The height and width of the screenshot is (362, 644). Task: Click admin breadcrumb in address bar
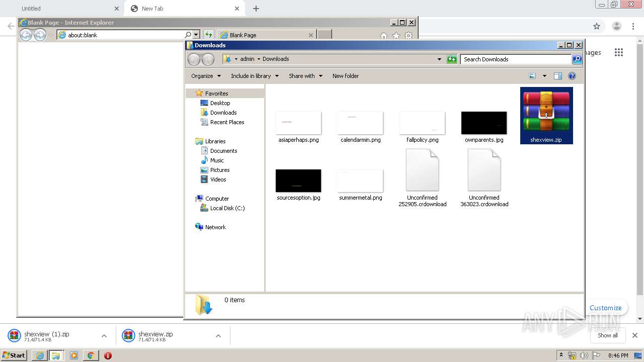click(247, 59)
